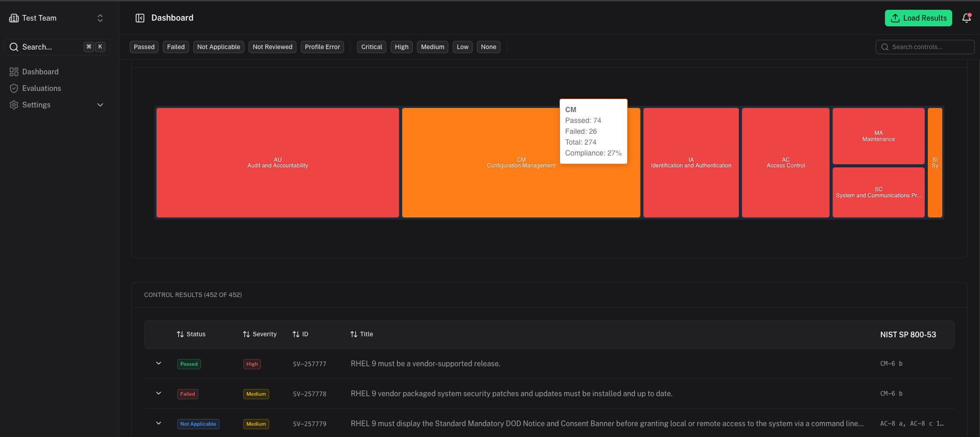This screenshot has width=980, height=437.
Task: Toggle the None severity filter
Action: coord(488,47)
